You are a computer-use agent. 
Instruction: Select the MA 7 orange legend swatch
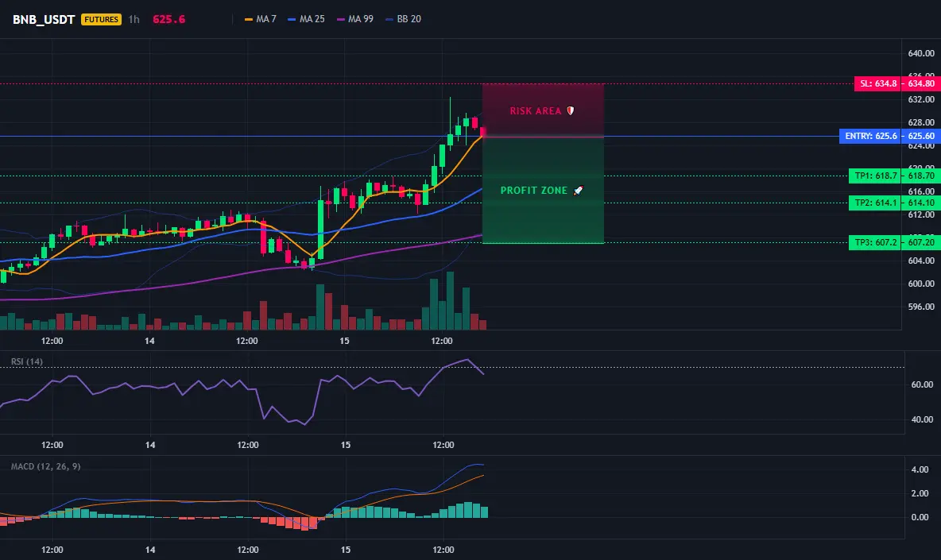point(249,19)
